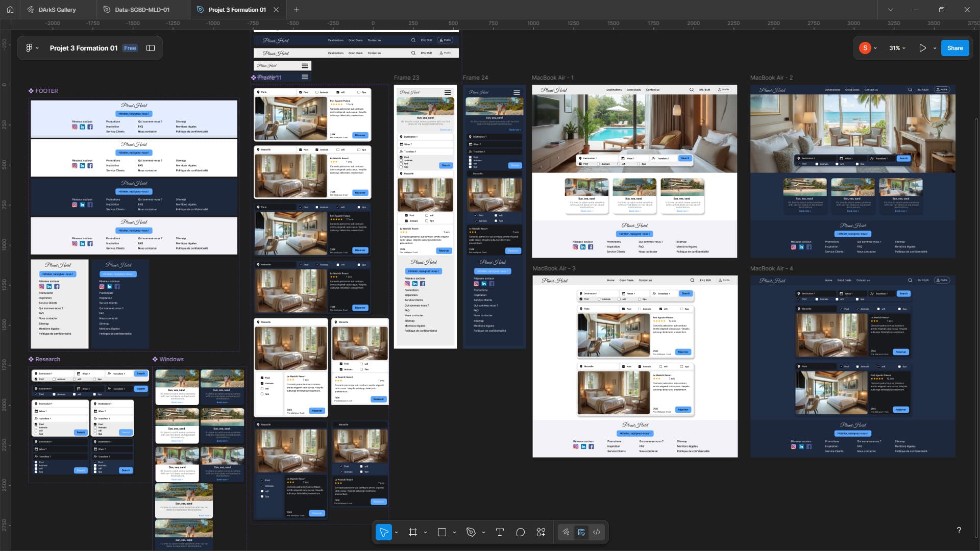Screen dimensions: 980x551
Task: Select the Comment tool
Action: coord(520,532)
